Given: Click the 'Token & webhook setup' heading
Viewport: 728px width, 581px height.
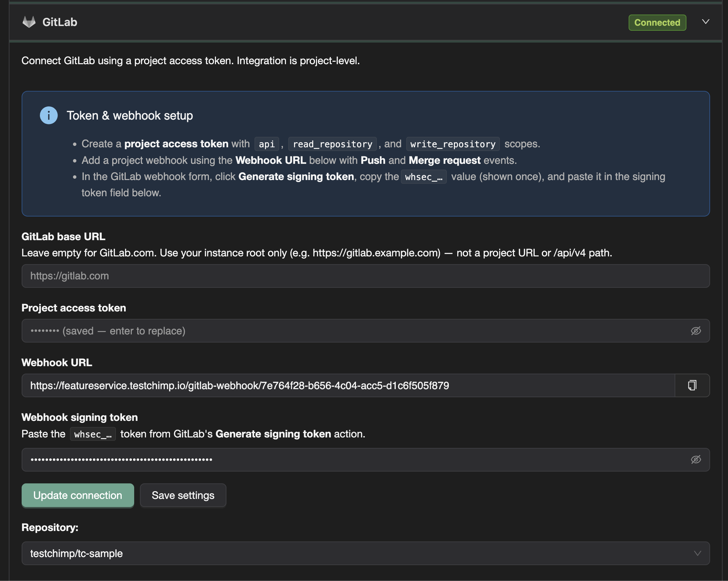Looking at the screenshot, I should (130, 116).
